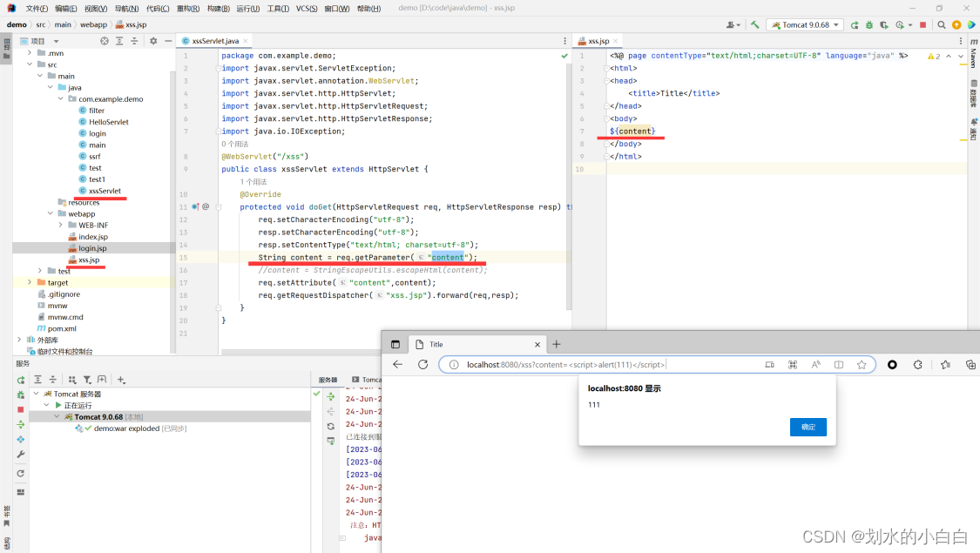Hide the Project tool window
Viewport: 980px width, 553px height.
pyautogui.click(x=168, y=41)
